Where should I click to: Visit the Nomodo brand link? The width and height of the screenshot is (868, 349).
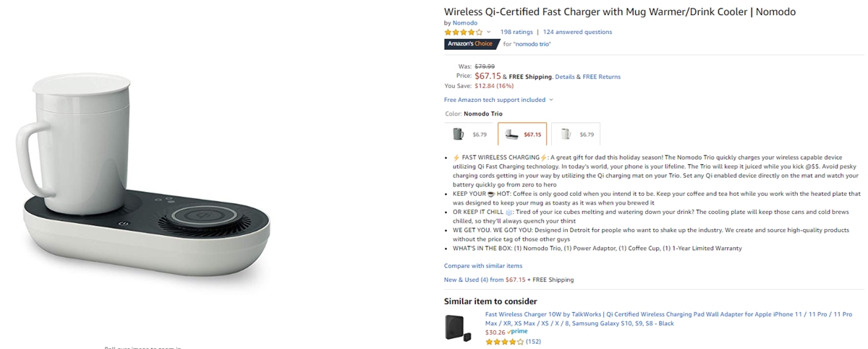[x=465, y=22]
